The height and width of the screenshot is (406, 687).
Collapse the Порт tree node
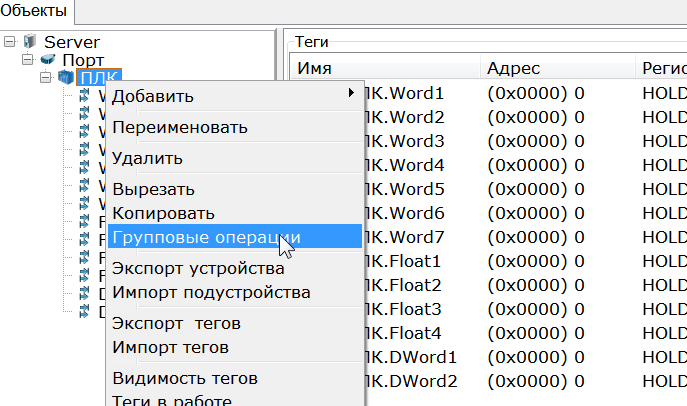tap(28, 60)
